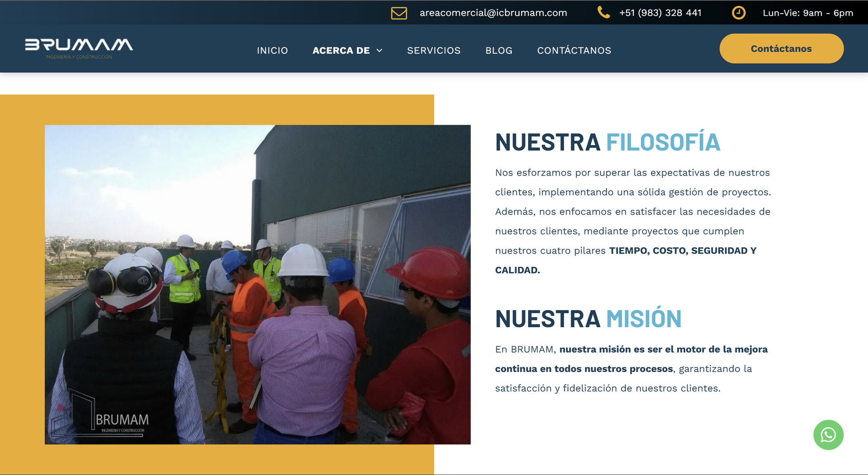
Task: Open the SERVICIOS page
Action: pos(434,50)
